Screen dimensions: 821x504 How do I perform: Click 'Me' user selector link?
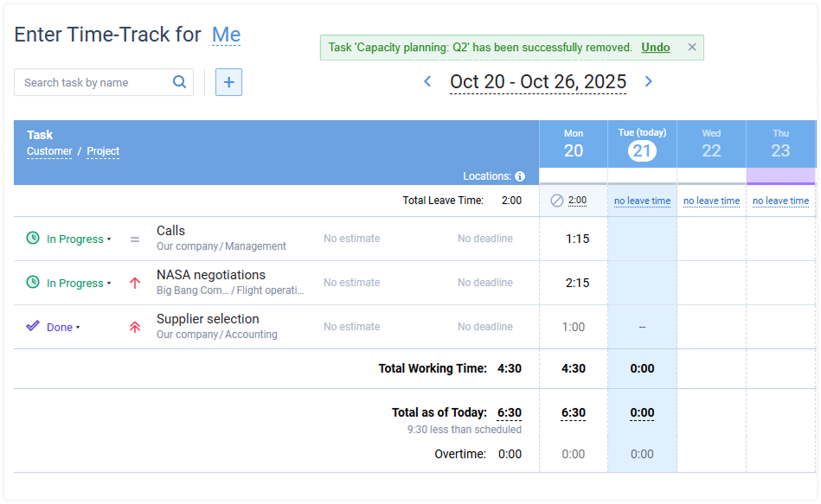click(226, 35)
